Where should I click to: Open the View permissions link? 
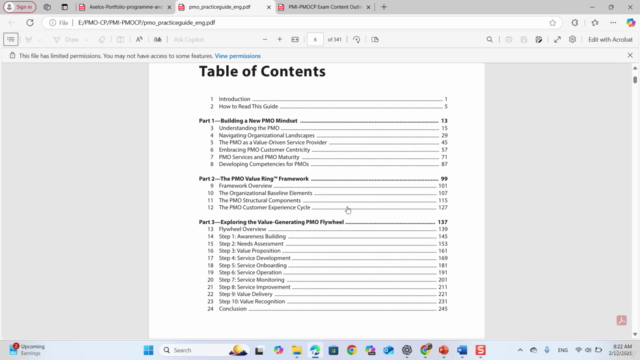238,56
